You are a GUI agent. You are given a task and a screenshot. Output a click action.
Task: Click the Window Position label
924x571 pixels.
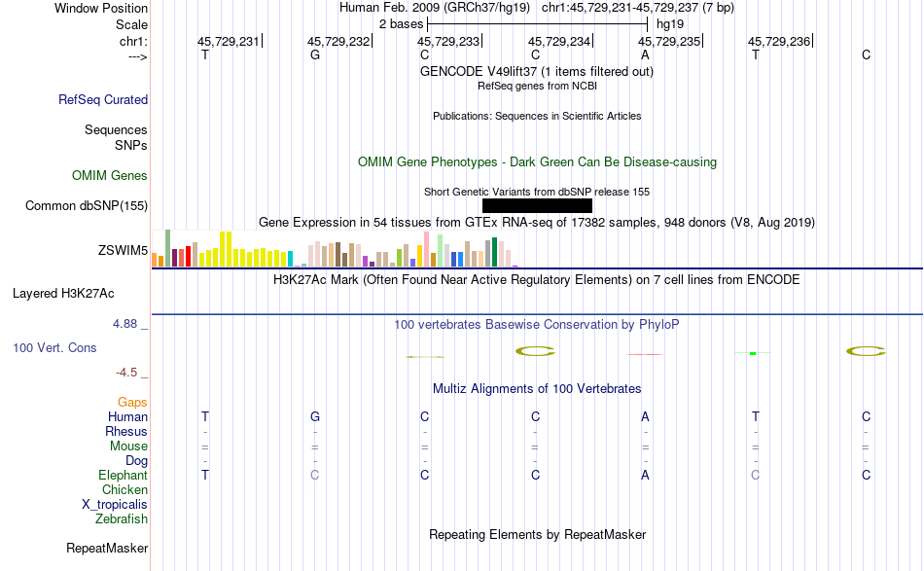click(101, 8)
